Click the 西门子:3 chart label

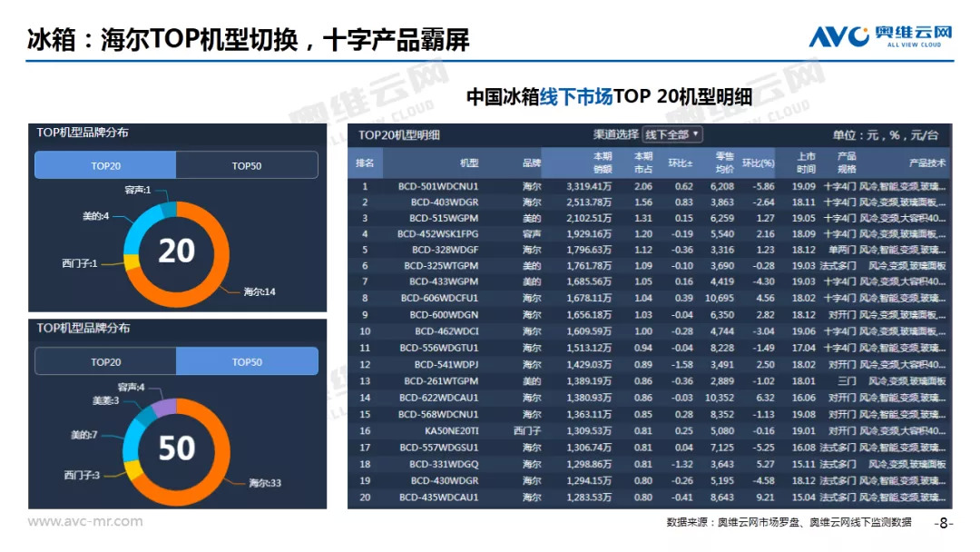pos(82,475)
